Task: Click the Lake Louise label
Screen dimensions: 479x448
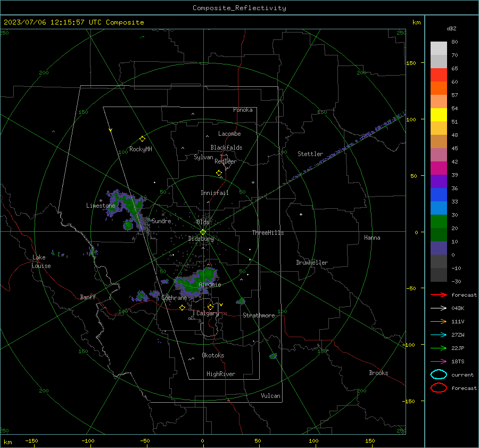Action: [42, 262]
